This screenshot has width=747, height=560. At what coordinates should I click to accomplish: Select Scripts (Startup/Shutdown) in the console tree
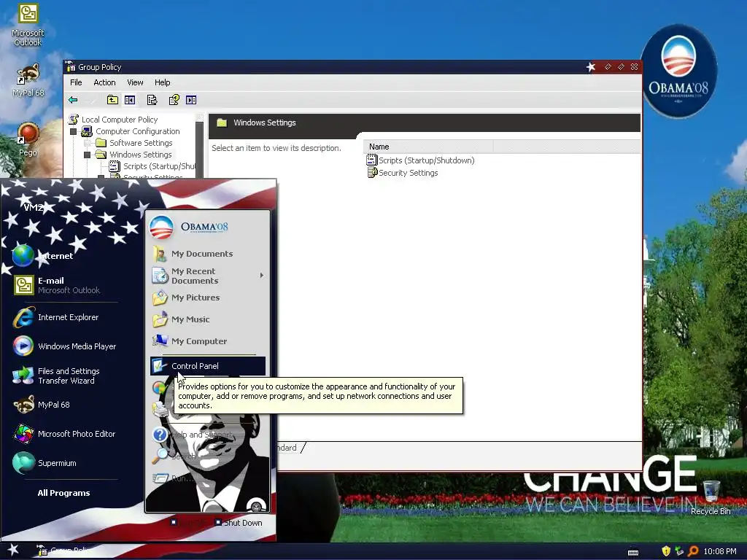(158, 166)
